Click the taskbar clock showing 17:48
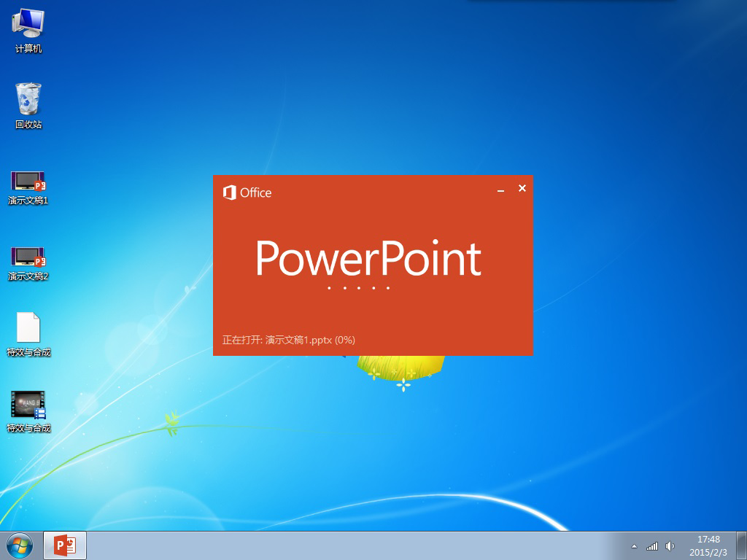 708,540
